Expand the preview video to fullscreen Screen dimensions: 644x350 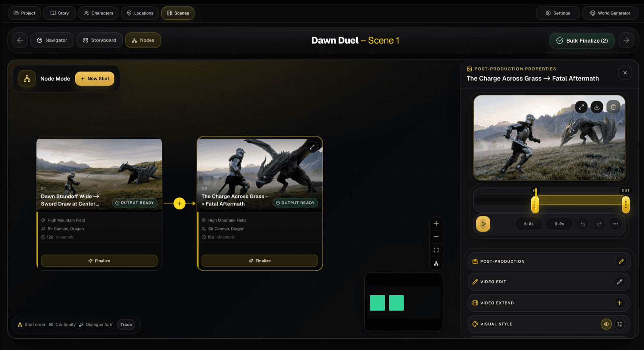pos(581,107)
